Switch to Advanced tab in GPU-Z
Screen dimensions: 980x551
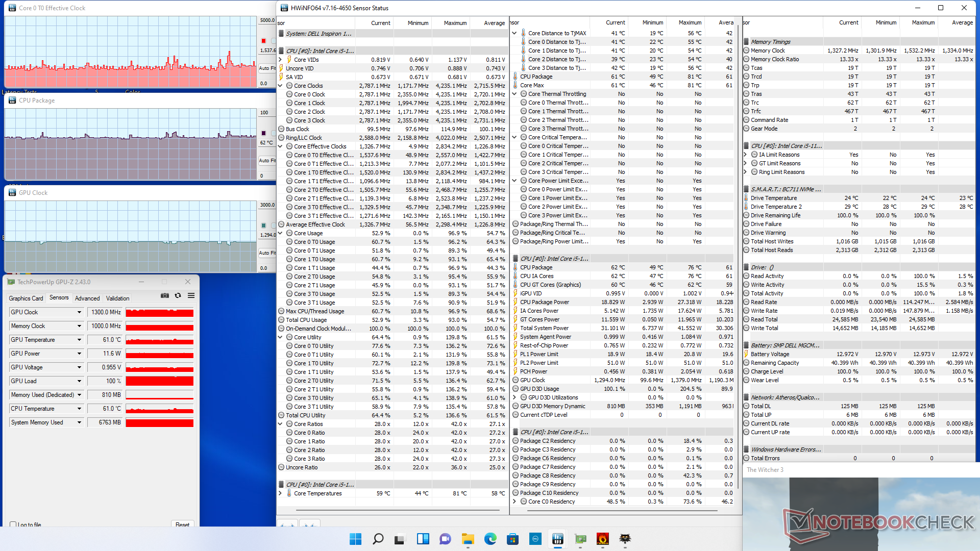[87, 298]
